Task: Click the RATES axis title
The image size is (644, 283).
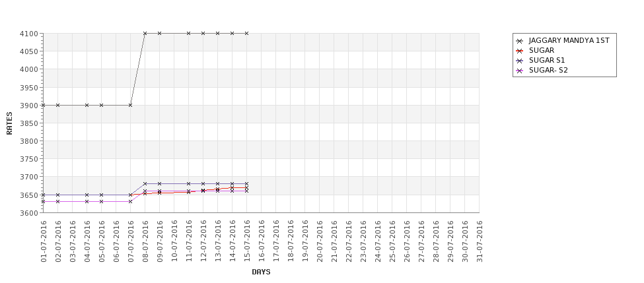Action: coord(9,123)
